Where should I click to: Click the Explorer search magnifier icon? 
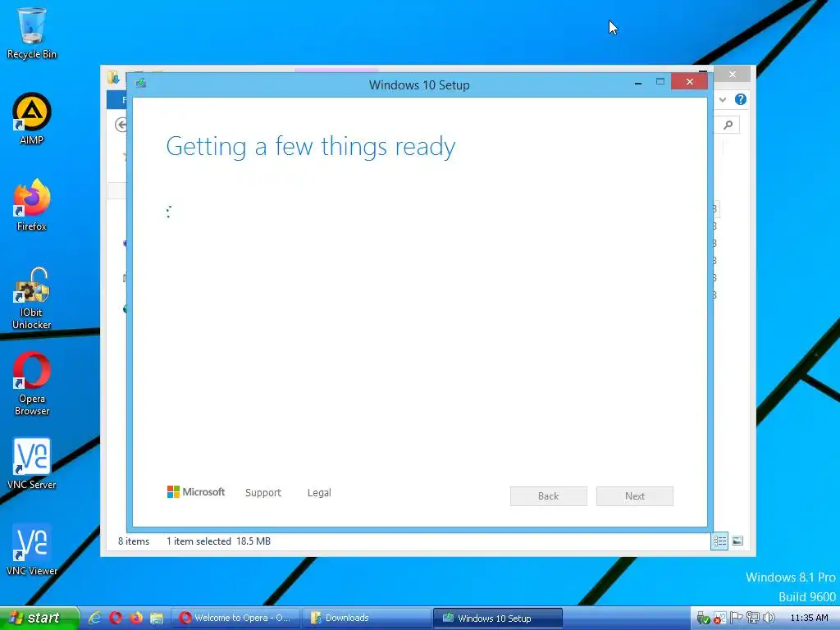[728, 125]
